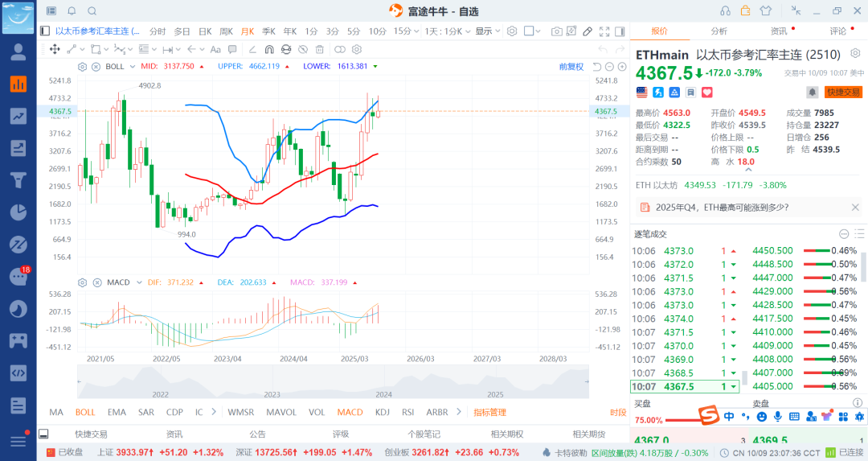
Task: Select the KDJ indicator tab
Action: 382,412
